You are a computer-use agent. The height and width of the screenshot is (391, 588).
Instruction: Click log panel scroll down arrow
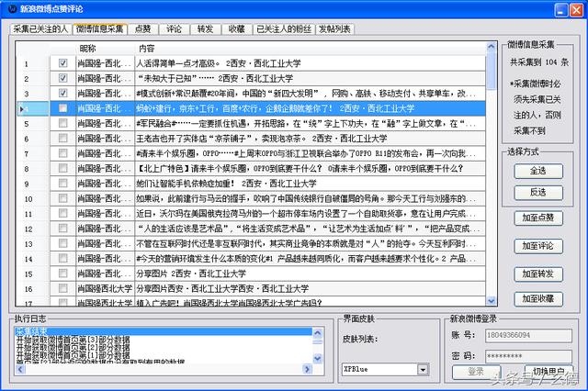point(317,358)
